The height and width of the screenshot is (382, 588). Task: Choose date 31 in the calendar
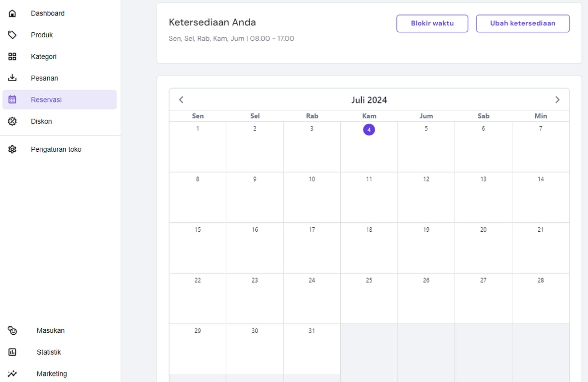pyautogui.click(x=311, y=349)
